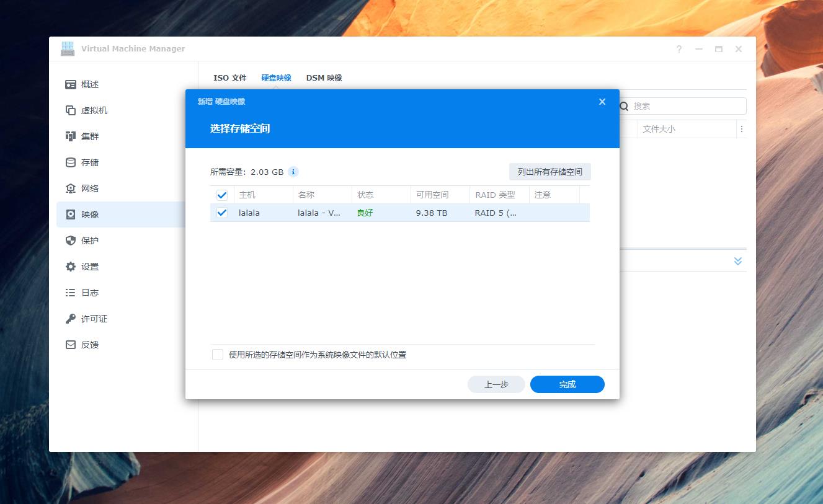Open the DSM 映像 tab
Screen dimensions: 823x504
(x=324, y=77)
